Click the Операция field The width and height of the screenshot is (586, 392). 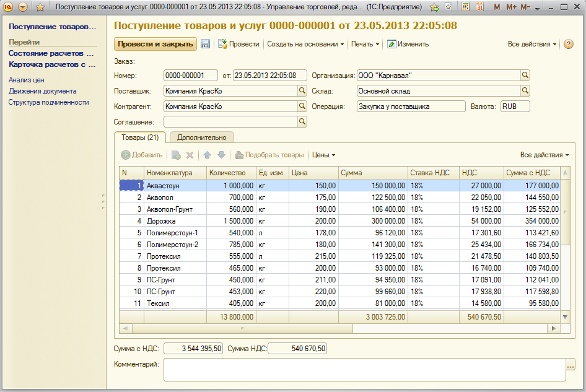411,106
